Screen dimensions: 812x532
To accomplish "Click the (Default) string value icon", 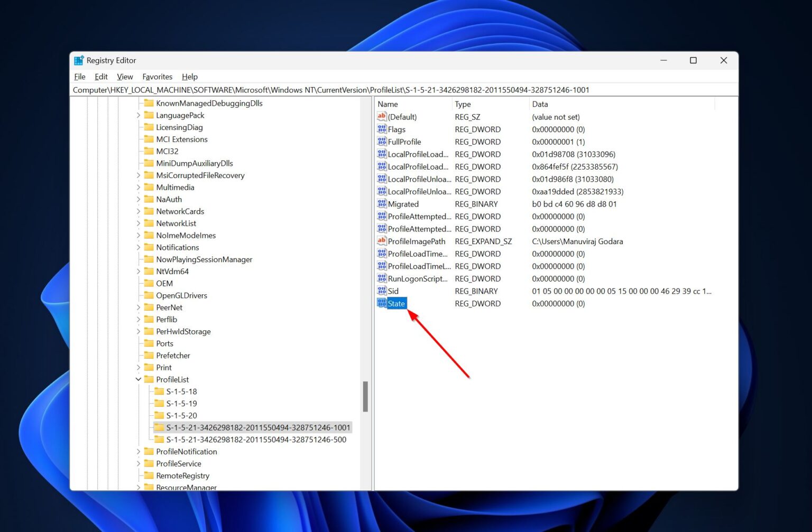I will point(381,117).
